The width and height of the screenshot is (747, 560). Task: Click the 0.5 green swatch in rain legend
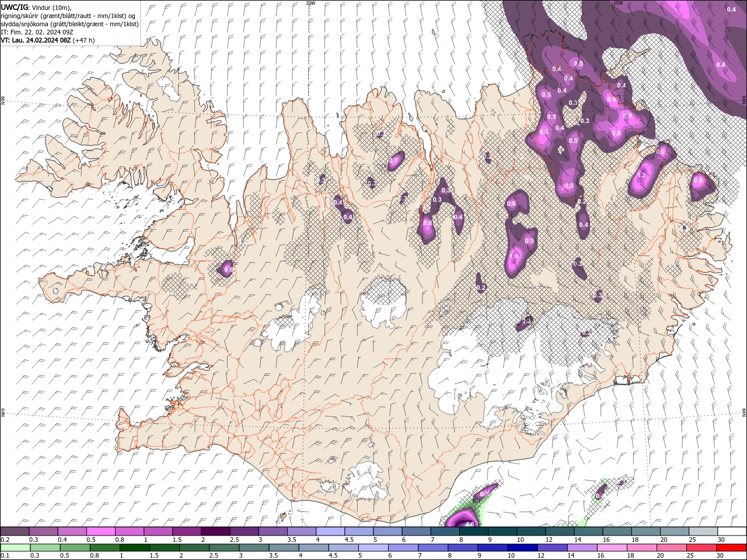click(x=75, y=548)
